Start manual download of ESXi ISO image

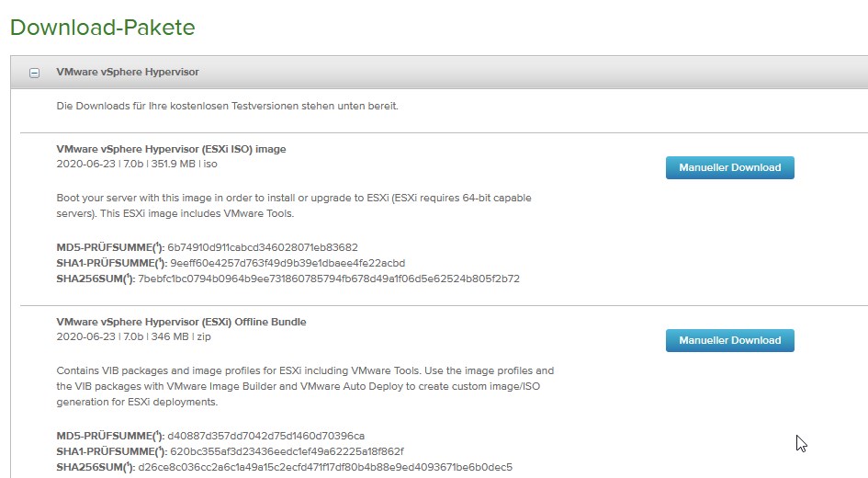point(729,167)
